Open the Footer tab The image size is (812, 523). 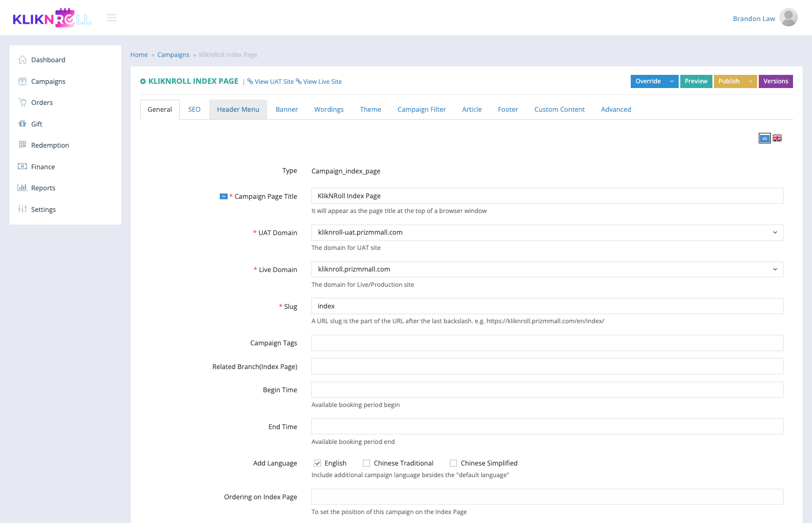[508, 110]
